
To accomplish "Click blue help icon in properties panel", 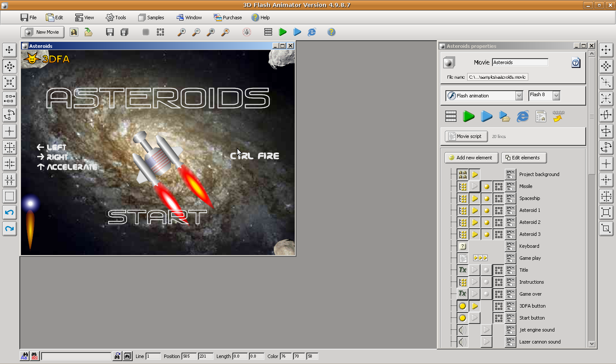I will click(x=576, y=63).
